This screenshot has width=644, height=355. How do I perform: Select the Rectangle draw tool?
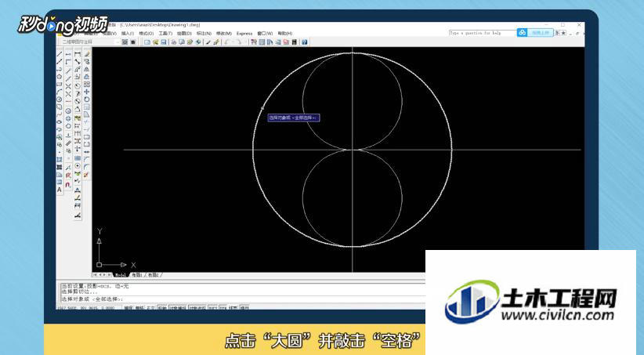click(x=60, y=85)
